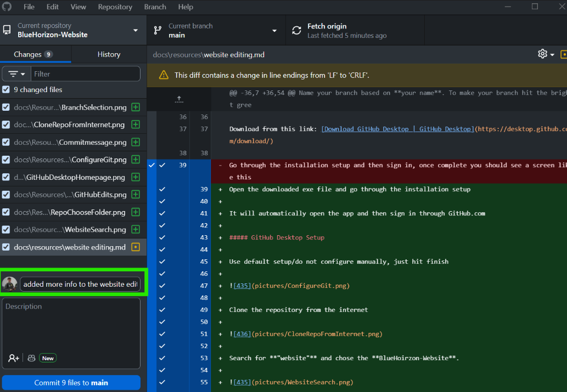Click the added-file icon for WebsiteSearch.png

(136, 229)
